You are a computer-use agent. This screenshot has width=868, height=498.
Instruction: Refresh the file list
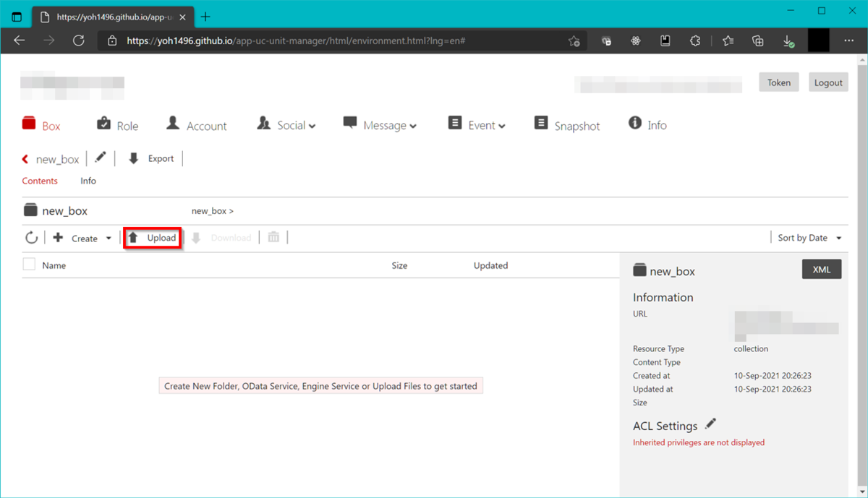click(31, 238)
